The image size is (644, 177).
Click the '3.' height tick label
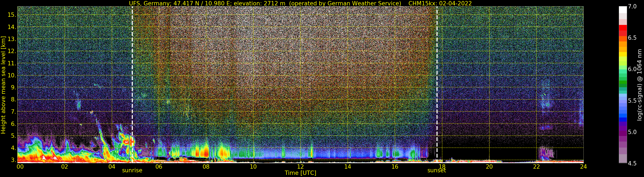point(13,160)
